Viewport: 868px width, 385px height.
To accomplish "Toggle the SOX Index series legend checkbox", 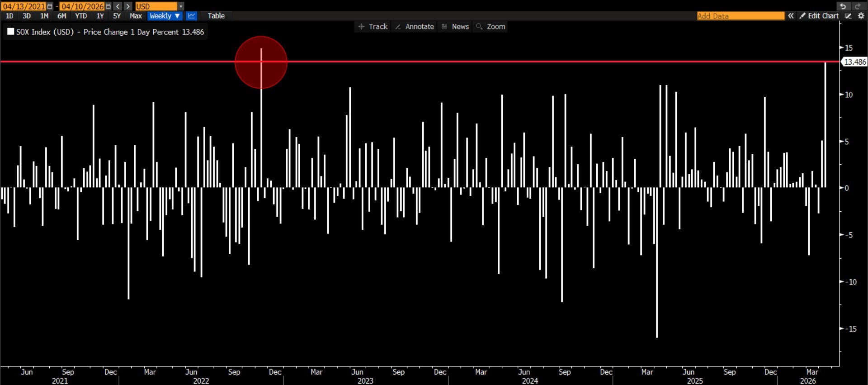I will [11, 32].
